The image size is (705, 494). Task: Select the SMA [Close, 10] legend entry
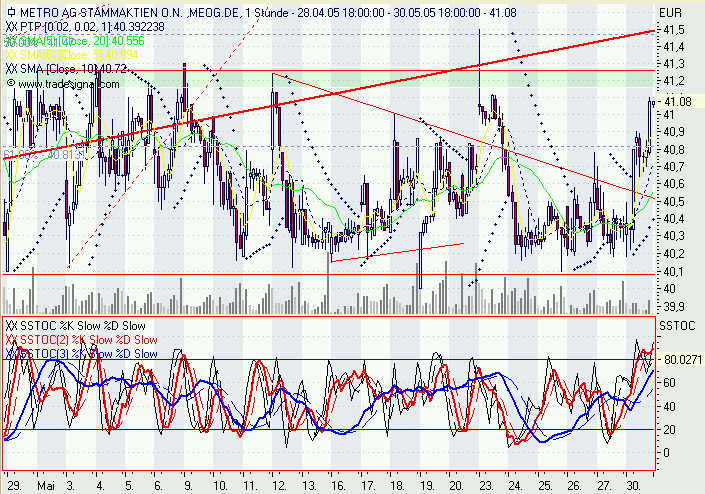tap(67, 69)
